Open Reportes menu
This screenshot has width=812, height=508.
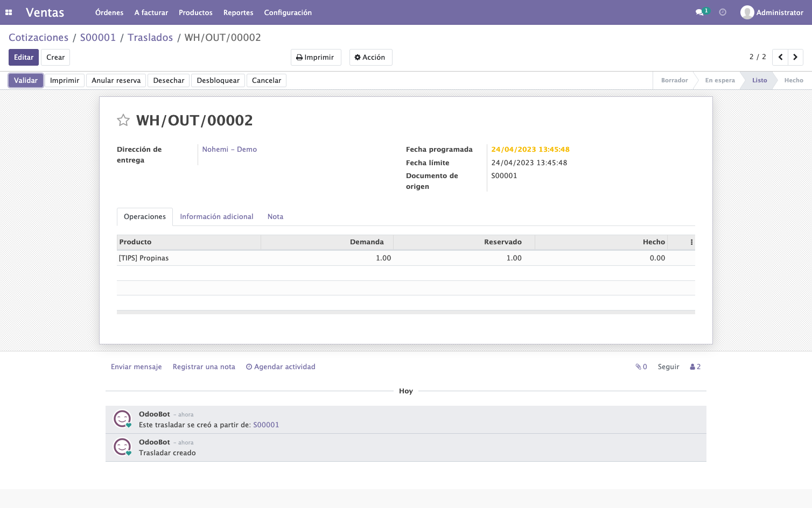238,12
